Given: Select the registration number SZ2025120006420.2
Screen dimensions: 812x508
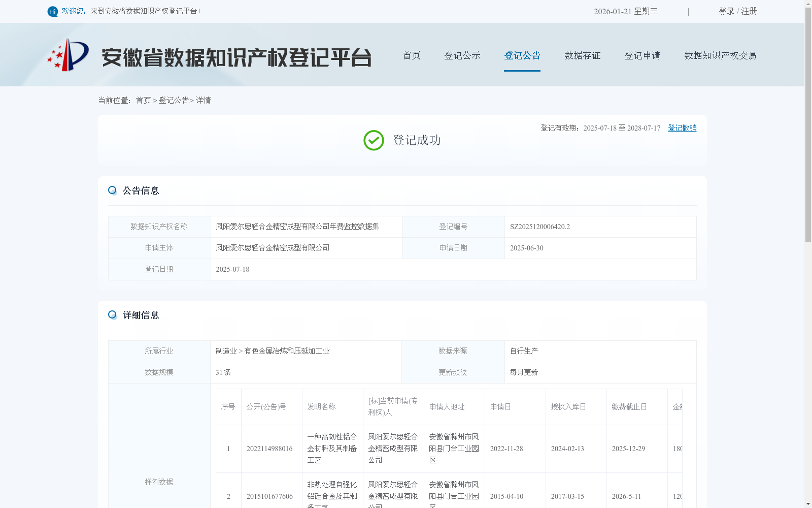Looking at the screenshot, I should (x=540, y=227).
